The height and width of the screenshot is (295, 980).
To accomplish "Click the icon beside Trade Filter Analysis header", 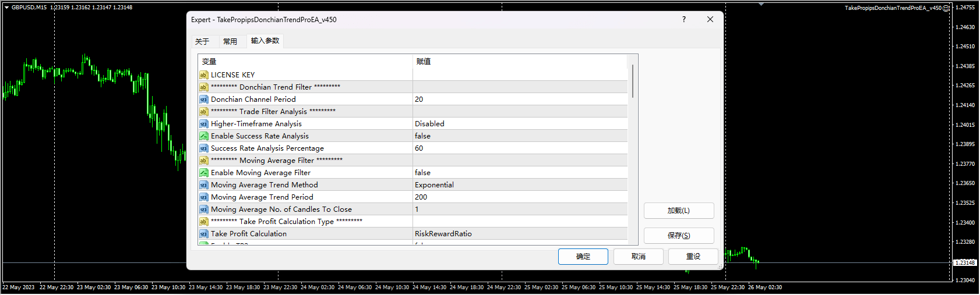I will 203,111.
